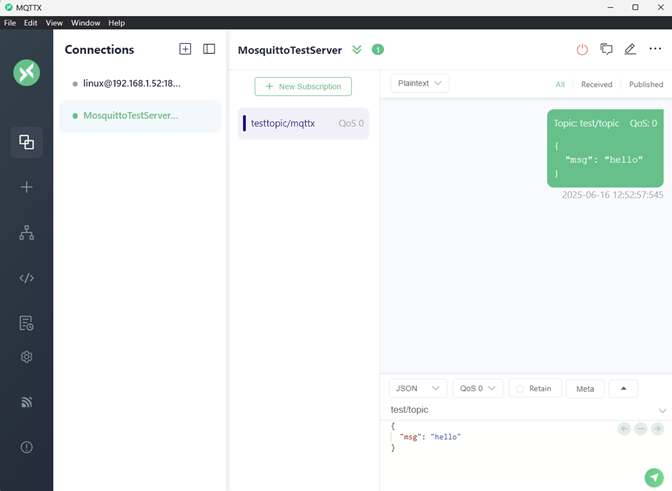Toggle connections list layout icon
Image resolution: width=672 pixels, height=491 pixels.
pyautogui.click(x=209, y=49)
